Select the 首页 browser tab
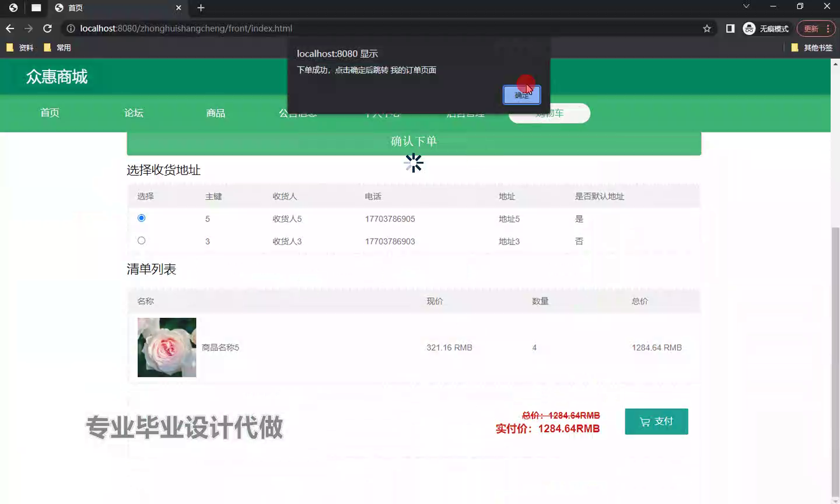 [118, 8]
